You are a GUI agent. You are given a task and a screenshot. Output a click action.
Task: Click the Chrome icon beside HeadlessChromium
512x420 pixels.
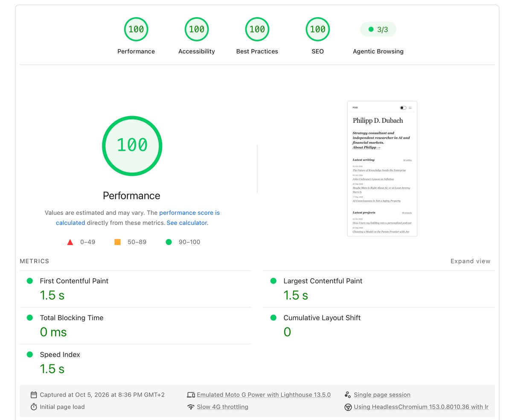[348, 407]
